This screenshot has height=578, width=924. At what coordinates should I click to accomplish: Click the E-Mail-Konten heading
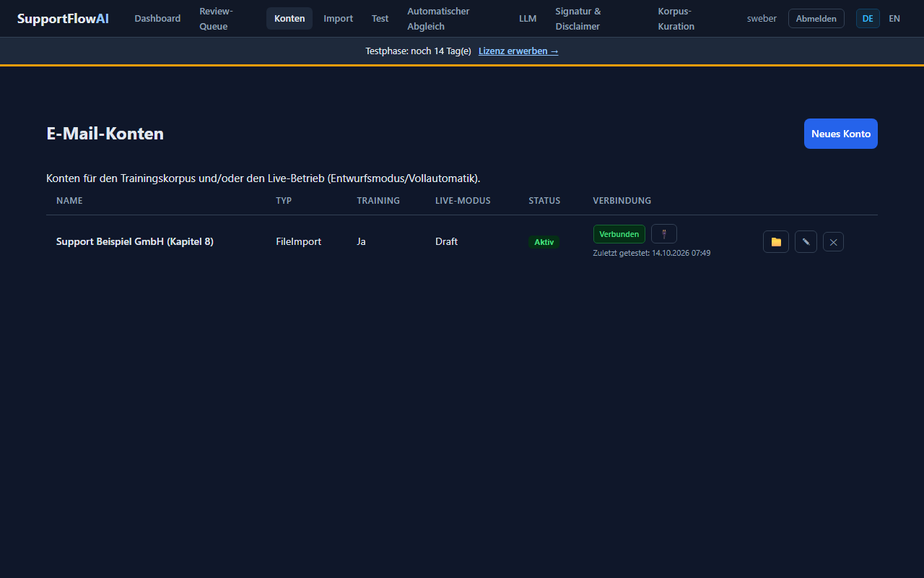[105, 134]
